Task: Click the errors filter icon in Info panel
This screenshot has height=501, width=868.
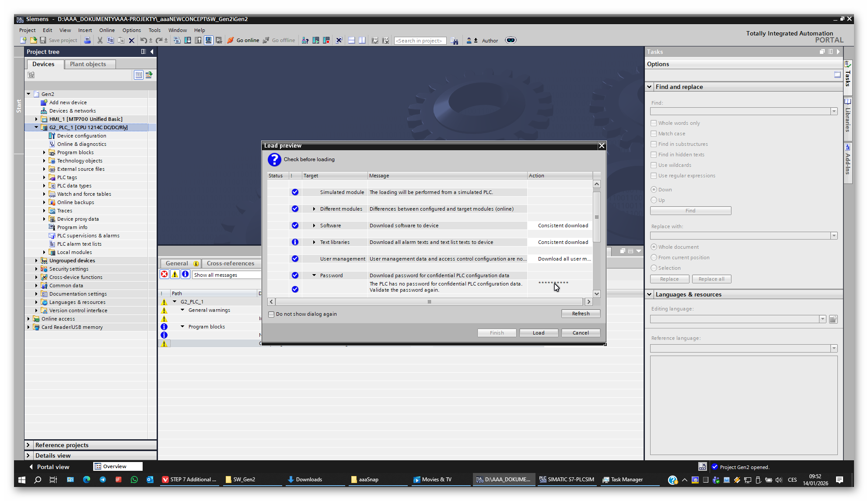Action: tap(164, 275)
